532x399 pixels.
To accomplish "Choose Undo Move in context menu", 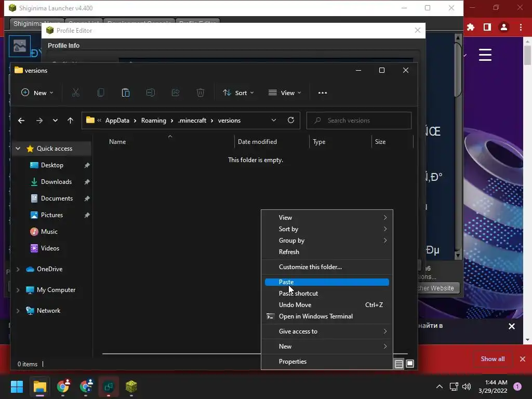I will (327, 304).
